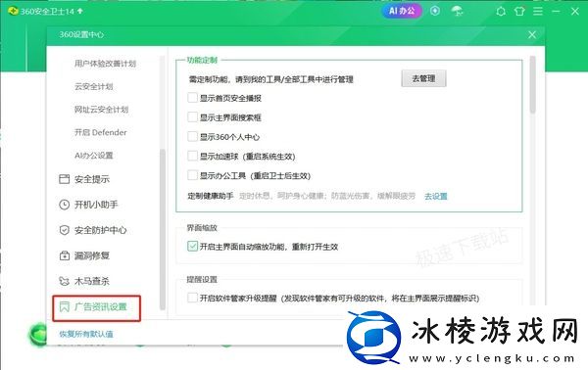Select 网址云安全计划 in sidebar
This screenshot has height=370, width=588.
101,110
